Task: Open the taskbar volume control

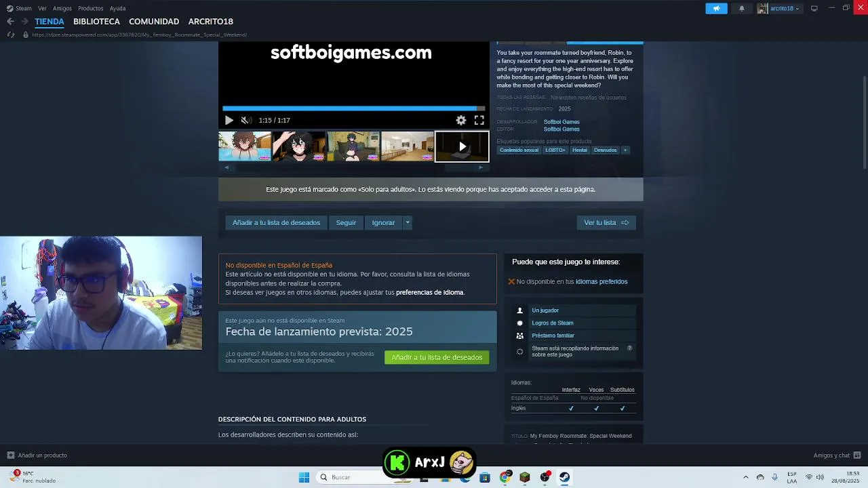Action: pos(820,477)
